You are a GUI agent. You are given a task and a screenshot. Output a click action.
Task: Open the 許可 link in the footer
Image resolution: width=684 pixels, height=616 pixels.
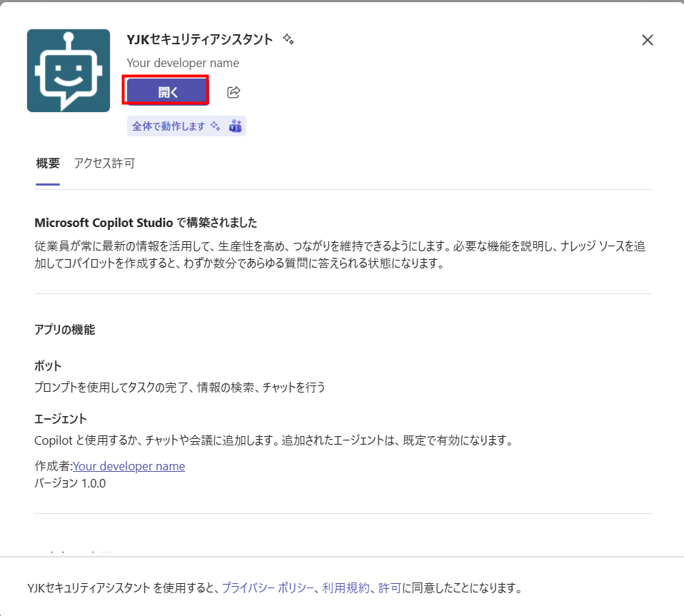point(390,587)
